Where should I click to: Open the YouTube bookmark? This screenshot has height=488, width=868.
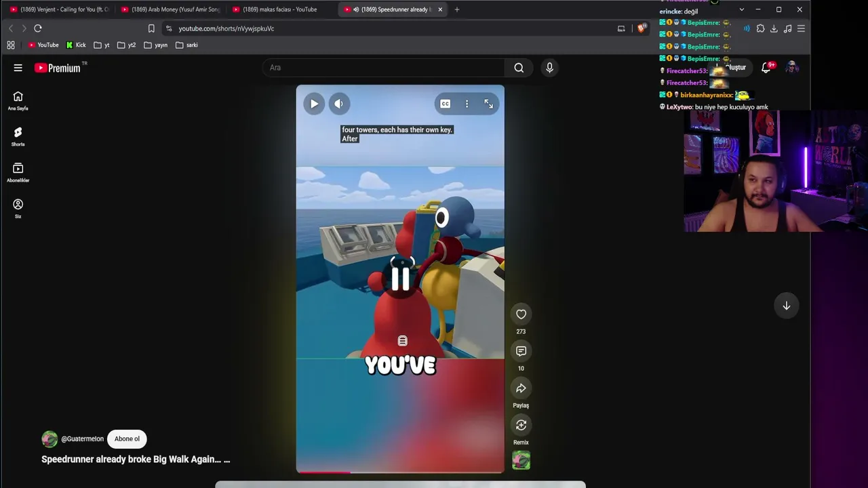[x=43, y=45]
